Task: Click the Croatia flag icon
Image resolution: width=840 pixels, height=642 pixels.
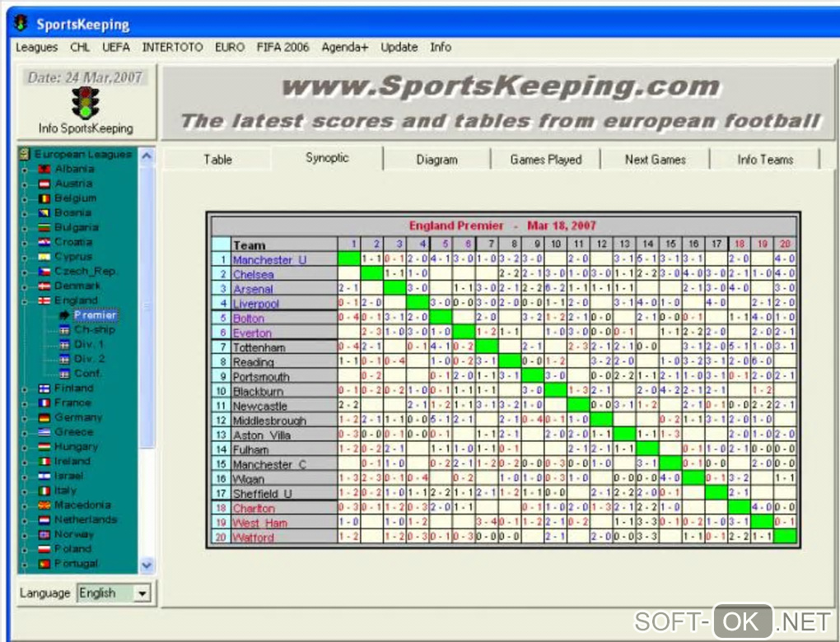Action: point(44,242)
